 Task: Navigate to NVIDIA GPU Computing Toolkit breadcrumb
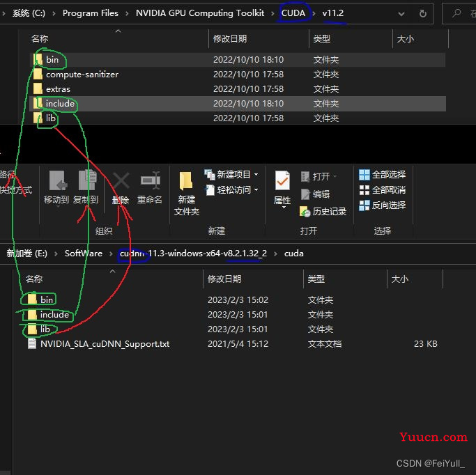(200, 13)
